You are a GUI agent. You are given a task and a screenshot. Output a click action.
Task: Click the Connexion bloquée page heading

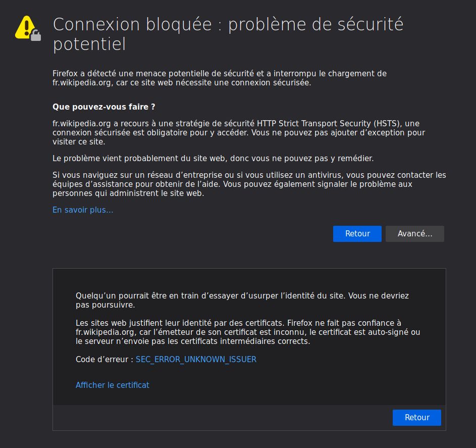(228, 34)
